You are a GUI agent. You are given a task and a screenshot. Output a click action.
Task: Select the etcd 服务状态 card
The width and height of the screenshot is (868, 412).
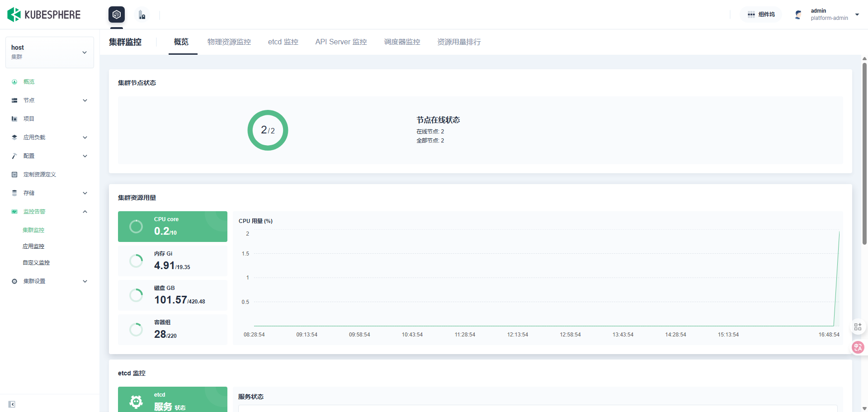(173, 400)
